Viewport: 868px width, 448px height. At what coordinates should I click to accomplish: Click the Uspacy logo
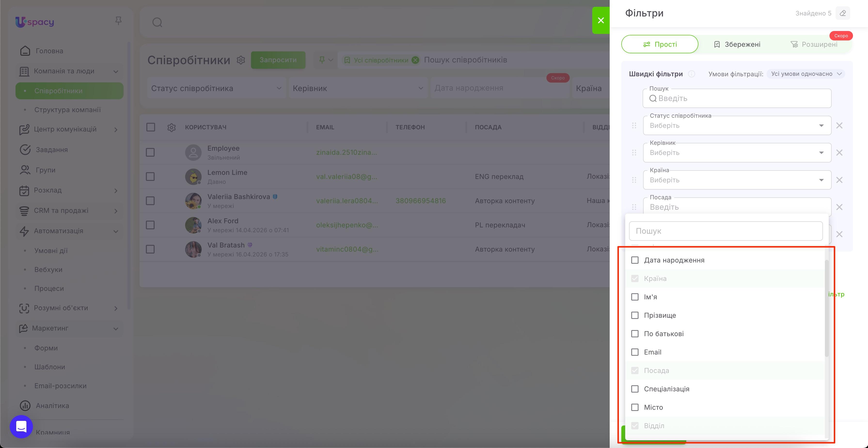click(35, 22)
